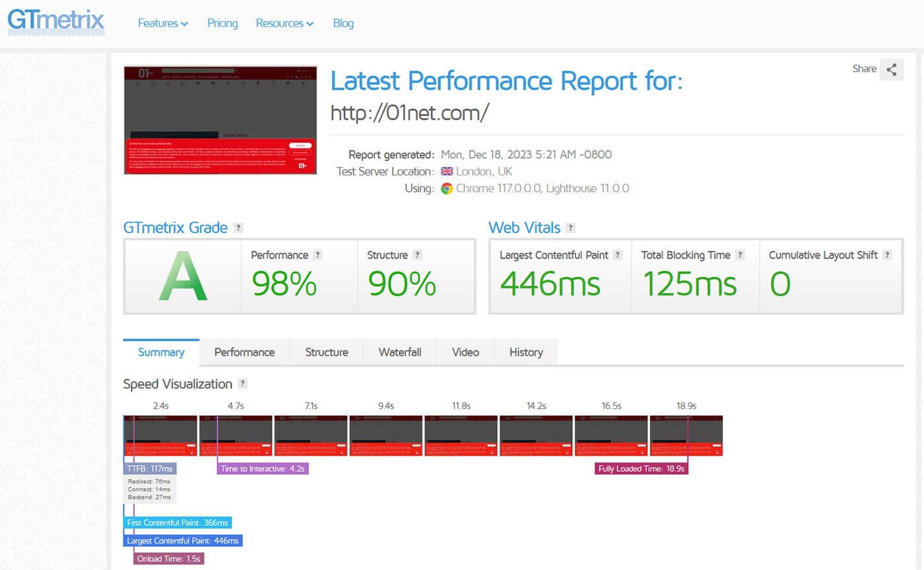Click the Share label text
Viewport: 924px width, 570px height.
pyautogui.click(x=864, y=69)
